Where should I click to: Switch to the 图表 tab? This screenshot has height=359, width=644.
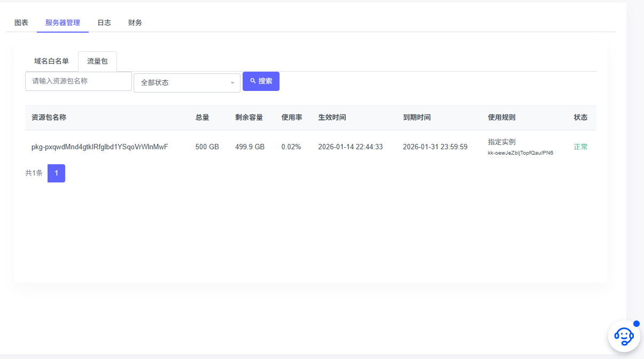point(21,22)
